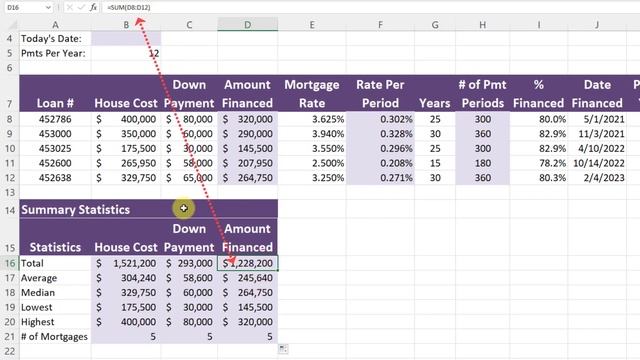Screen dimensions: 640x360
Task: Click the "Mortgage Rate" header cell
Action: 312,93
